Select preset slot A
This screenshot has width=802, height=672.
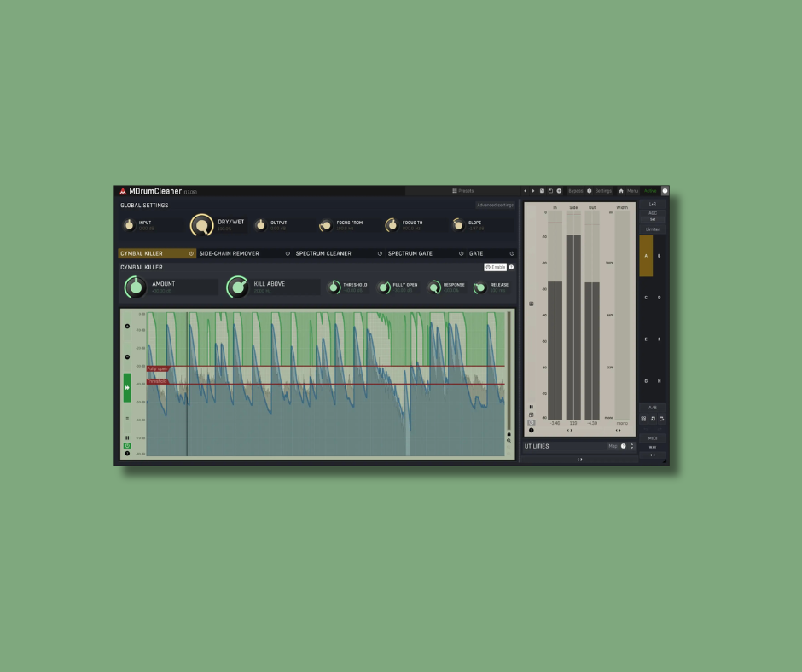coord(646,256)
